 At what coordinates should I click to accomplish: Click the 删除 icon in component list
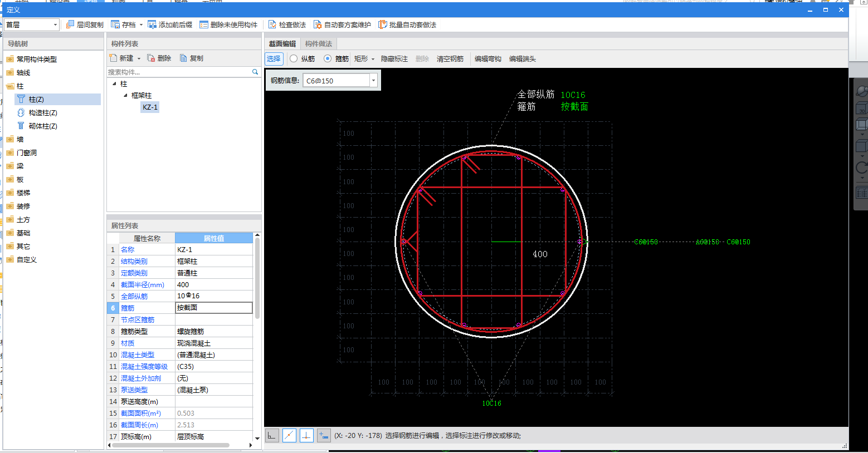click(151, 58)
